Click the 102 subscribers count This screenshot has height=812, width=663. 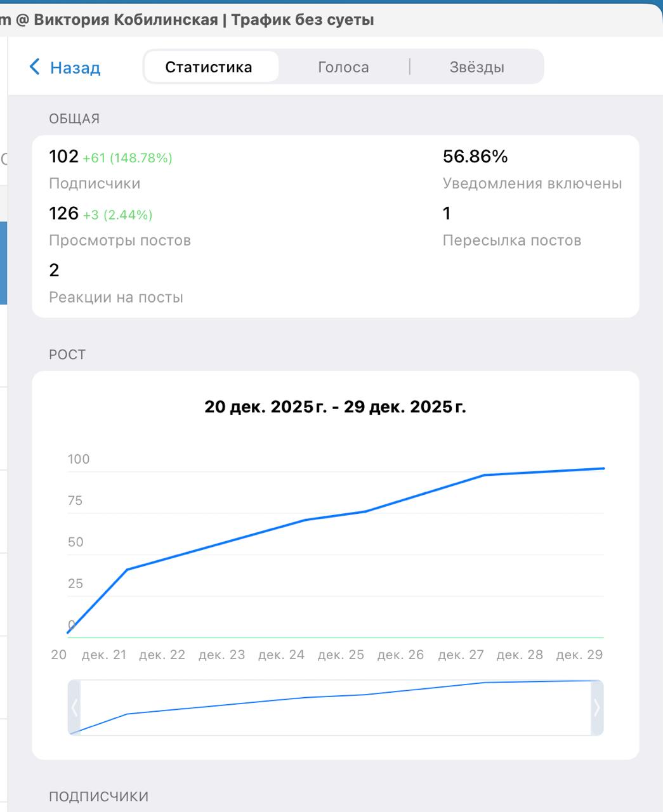63,157
